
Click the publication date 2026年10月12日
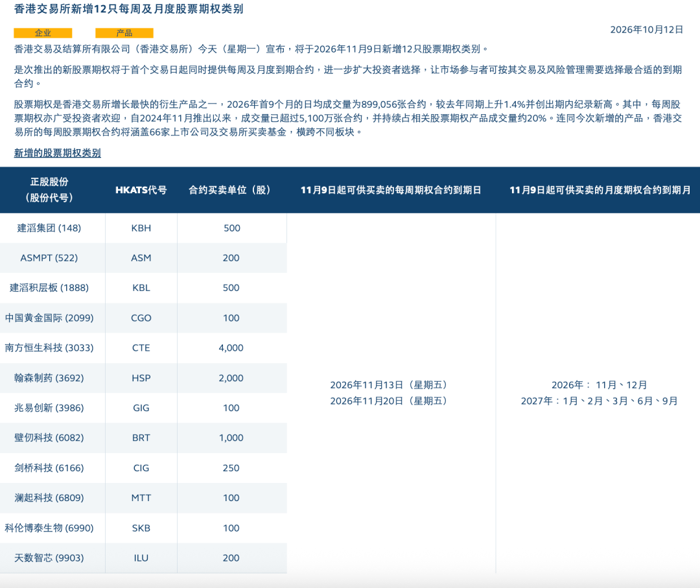646,30
